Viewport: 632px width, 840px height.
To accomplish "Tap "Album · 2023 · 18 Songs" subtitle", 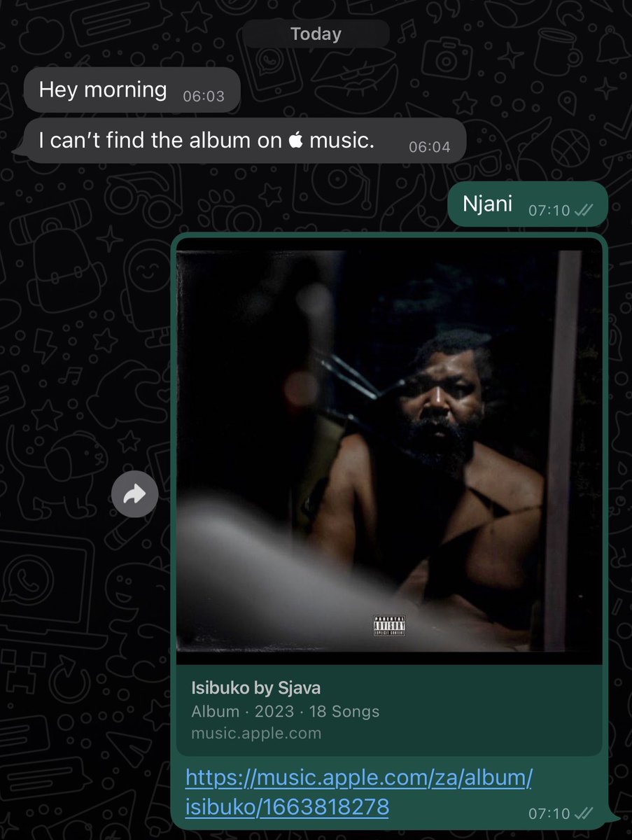I will [x=286, y=711].
